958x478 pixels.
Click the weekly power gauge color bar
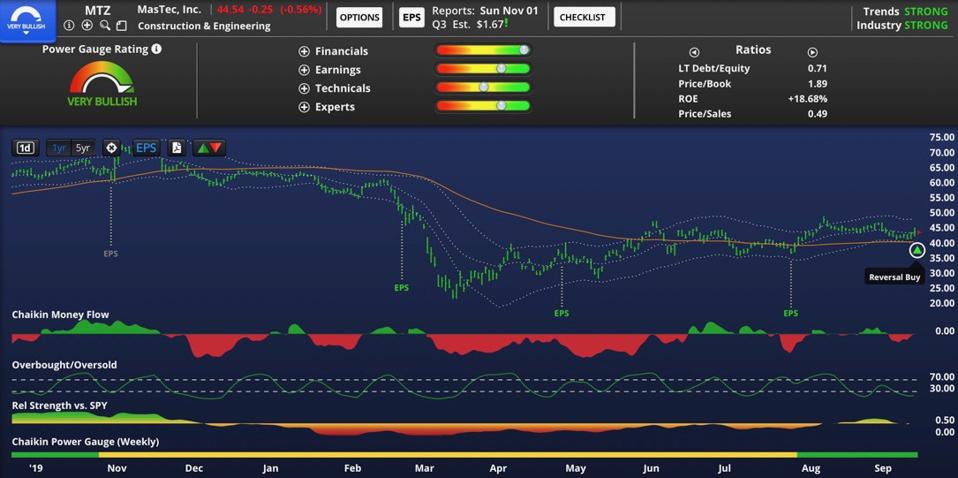tap(464, 455)
